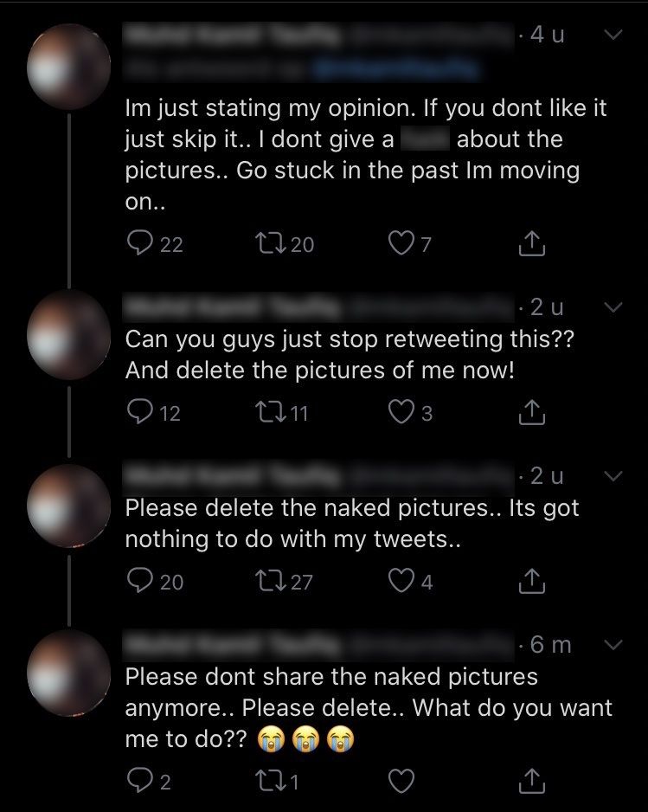The height and width of the screenshot is (812, 648).
Task: Open the chevron menu on the 6 m tweet
Action: point(613,644)
